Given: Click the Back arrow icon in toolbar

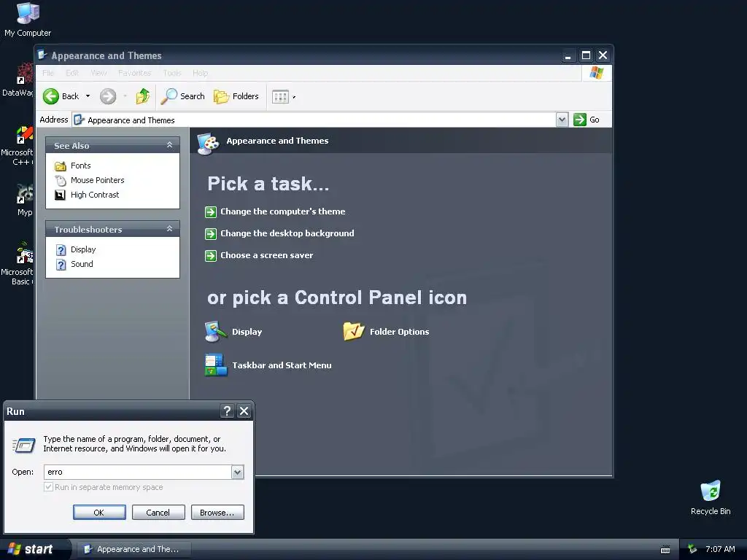Looking at the screenshot, I should pos(51,96).
